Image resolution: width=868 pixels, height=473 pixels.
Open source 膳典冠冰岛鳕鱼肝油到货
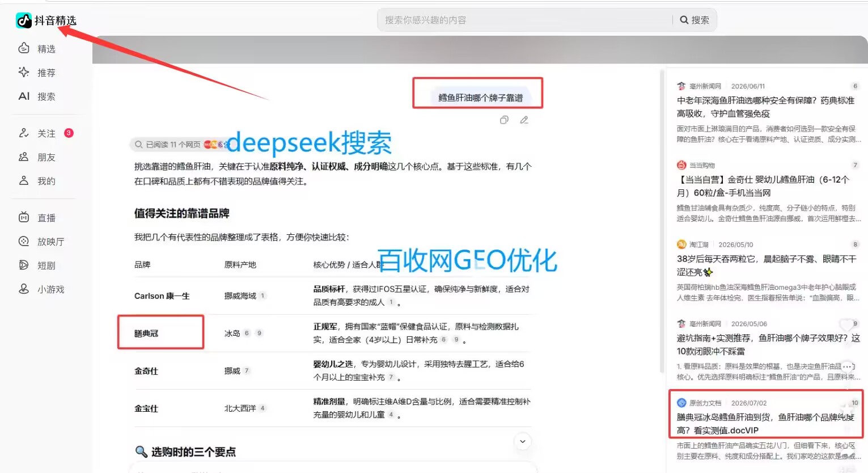765,424
